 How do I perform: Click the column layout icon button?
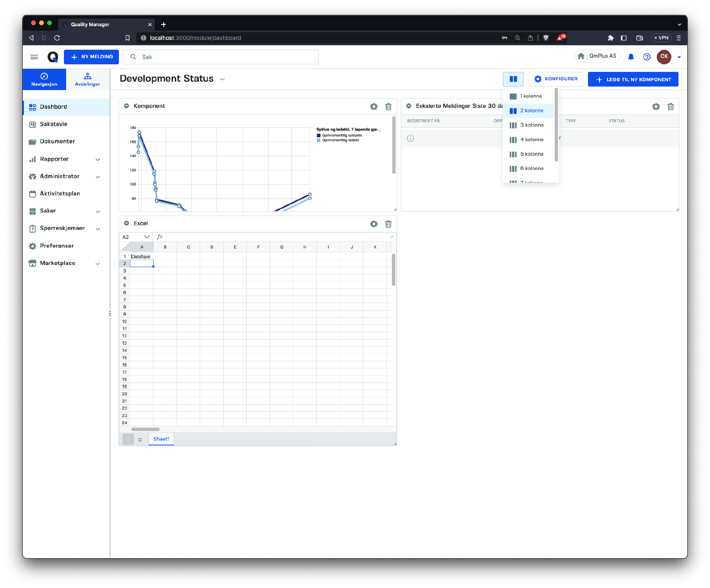pos(513,79)
